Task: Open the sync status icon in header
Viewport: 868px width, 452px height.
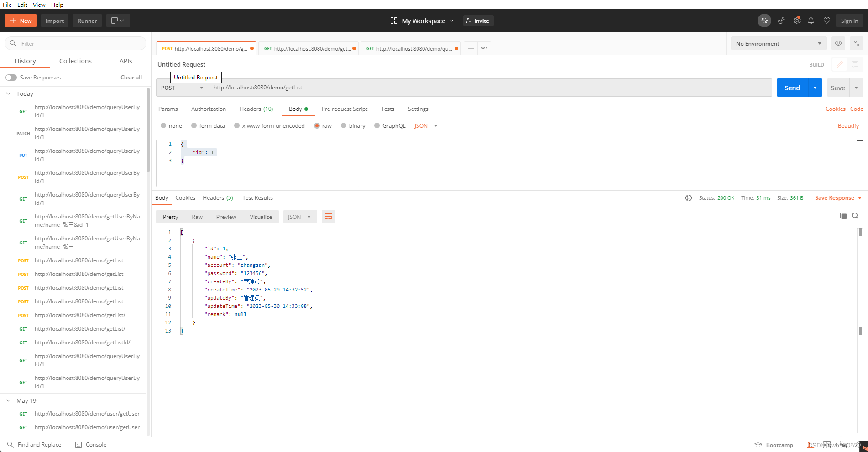Action: click(x=764, y=21)
